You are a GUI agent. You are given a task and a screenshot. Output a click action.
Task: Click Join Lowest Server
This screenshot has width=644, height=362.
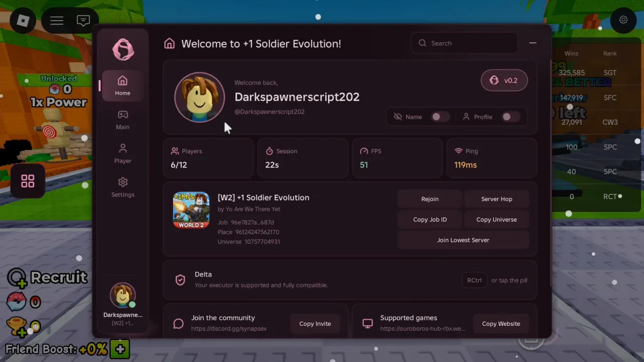(x=463, y=240)
